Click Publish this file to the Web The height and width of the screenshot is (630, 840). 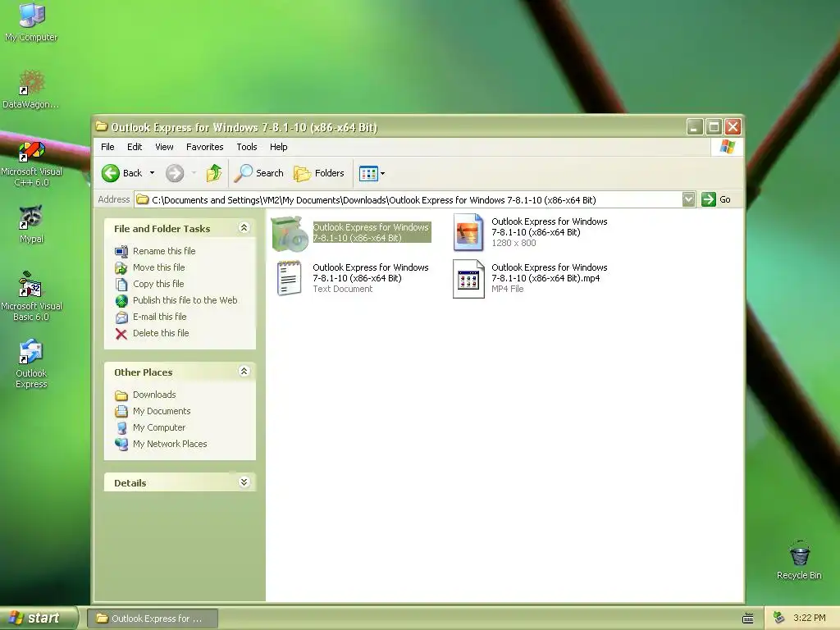pyautogui.click(x=185, y=300)
